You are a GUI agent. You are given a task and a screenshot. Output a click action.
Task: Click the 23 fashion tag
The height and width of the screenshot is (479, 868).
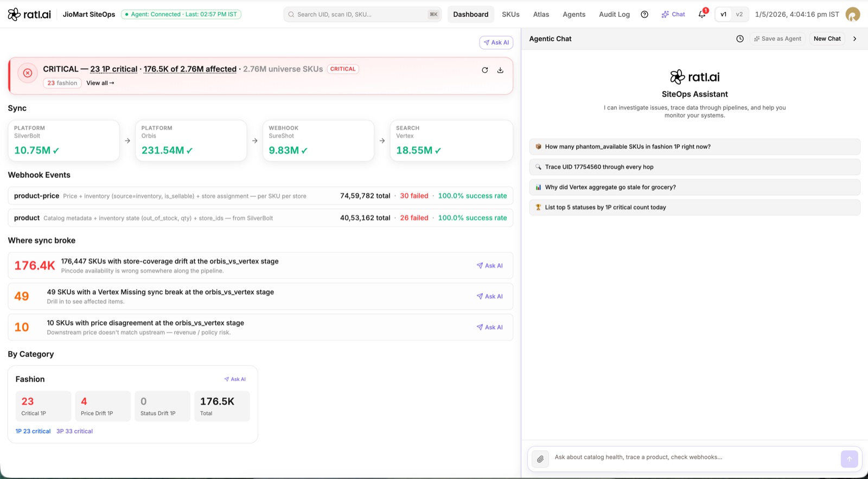click(62, 83)
